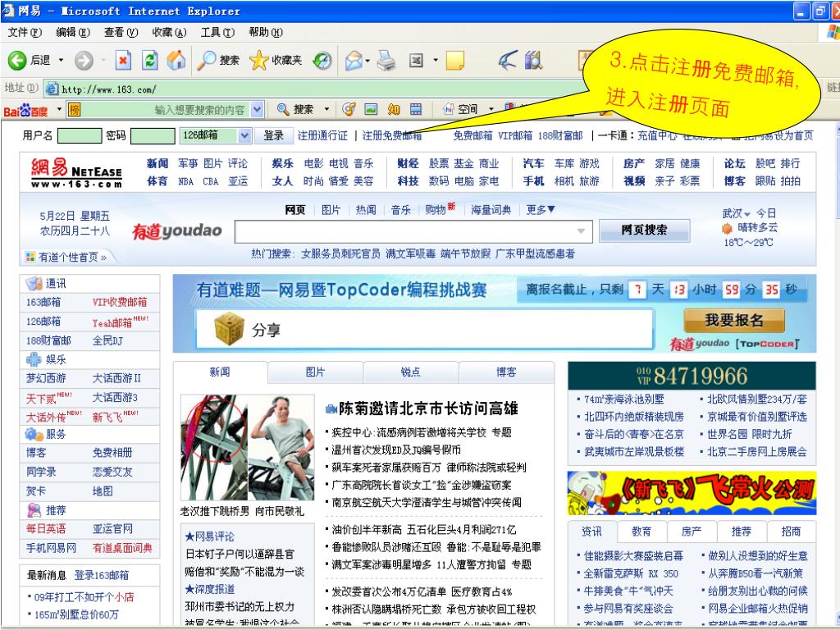
Task: Open the Baidu logo dropdown arrow
Action: (59, 110)
